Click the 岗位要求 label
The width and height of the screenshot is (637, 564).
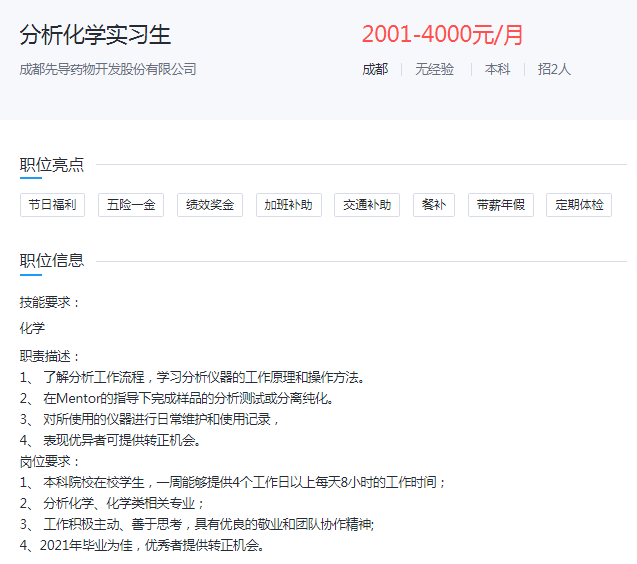pos(50,461)
